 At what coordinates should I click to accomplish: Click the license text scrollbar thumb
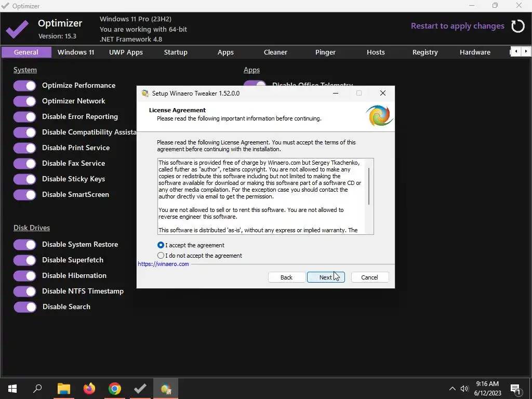369,186
